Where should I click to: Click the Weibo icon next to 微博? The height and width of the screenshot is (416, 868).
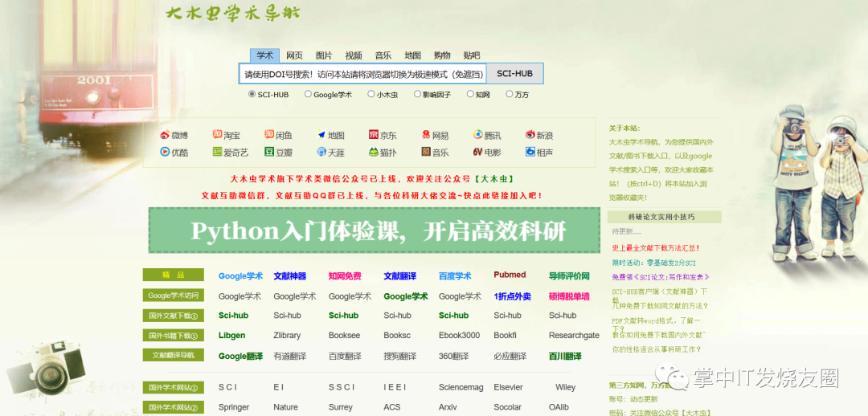[x=165, y=135]
